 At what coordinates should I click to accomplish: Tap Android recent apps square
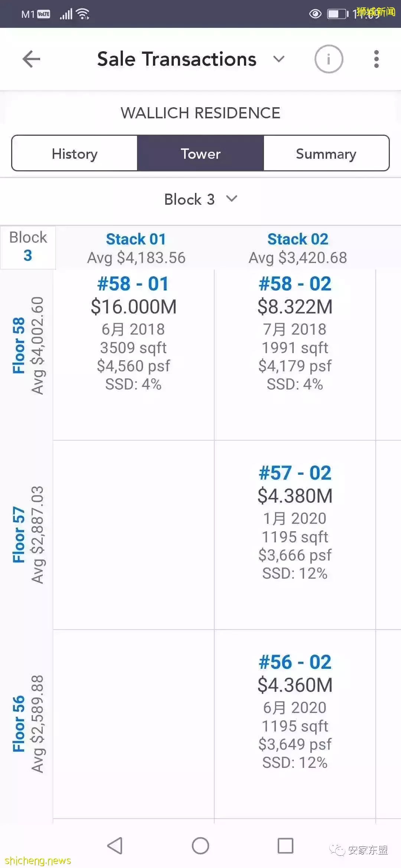285,846
